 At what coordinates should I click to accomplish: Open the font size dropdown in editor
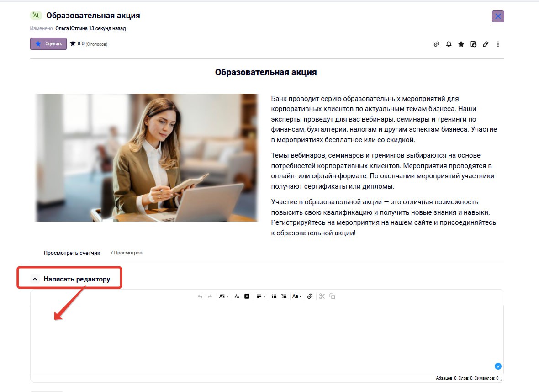click(x=223, y=296)
